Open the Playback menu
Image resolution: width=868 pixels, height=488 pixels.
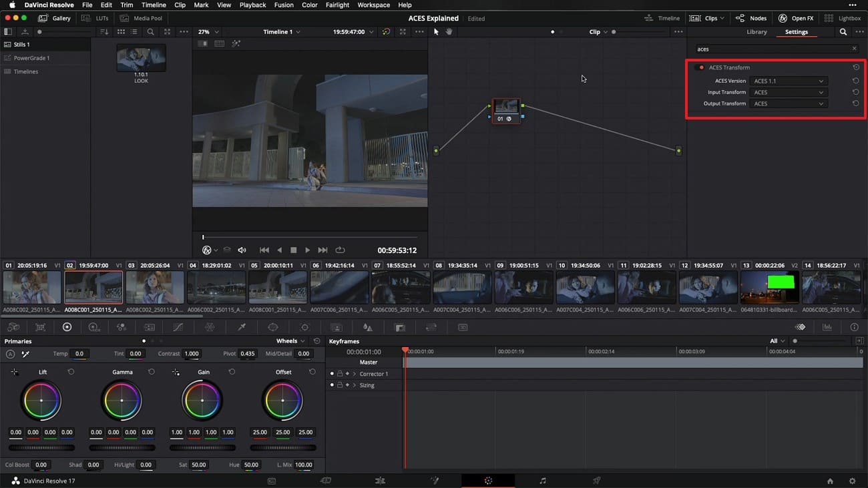coord(252,5)
